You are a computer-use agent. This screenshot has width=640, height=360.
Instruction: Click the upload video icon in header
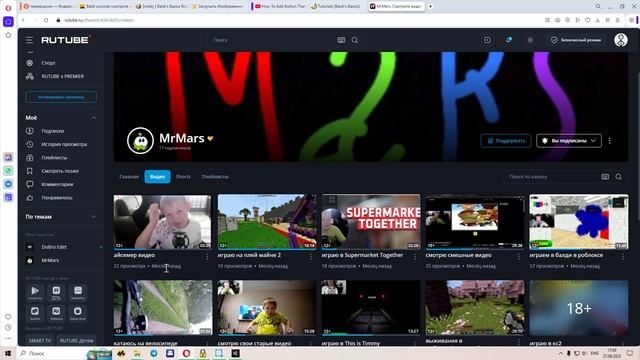[x=487, y=40]
